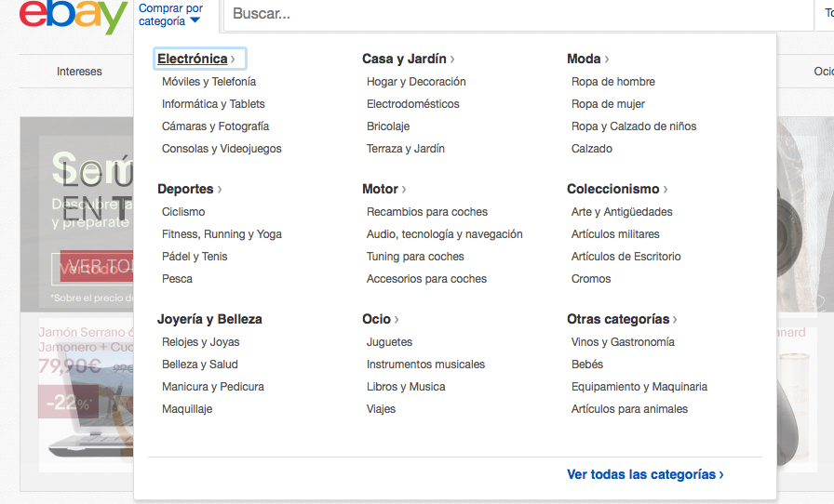Viewport: 834px width, 504px height.
Task: Open the Electrónica category heading
Action: click(196, 59)
